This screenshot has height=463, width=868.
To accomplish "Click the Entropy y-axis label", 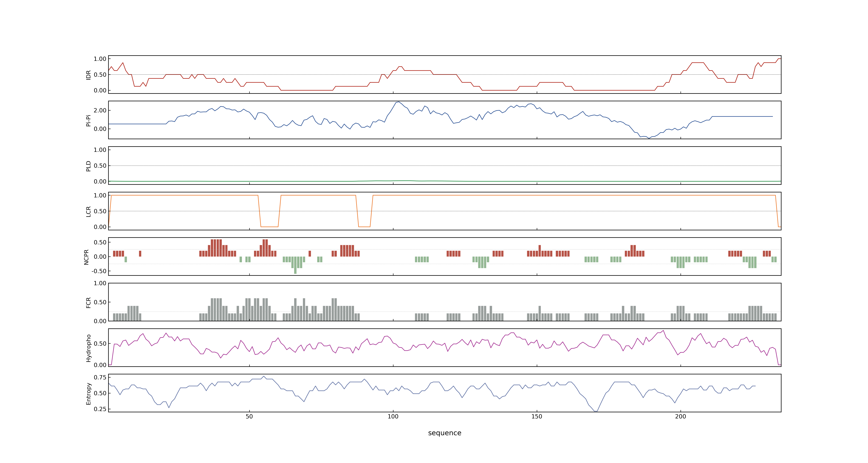I will click(x=88, y=394).
